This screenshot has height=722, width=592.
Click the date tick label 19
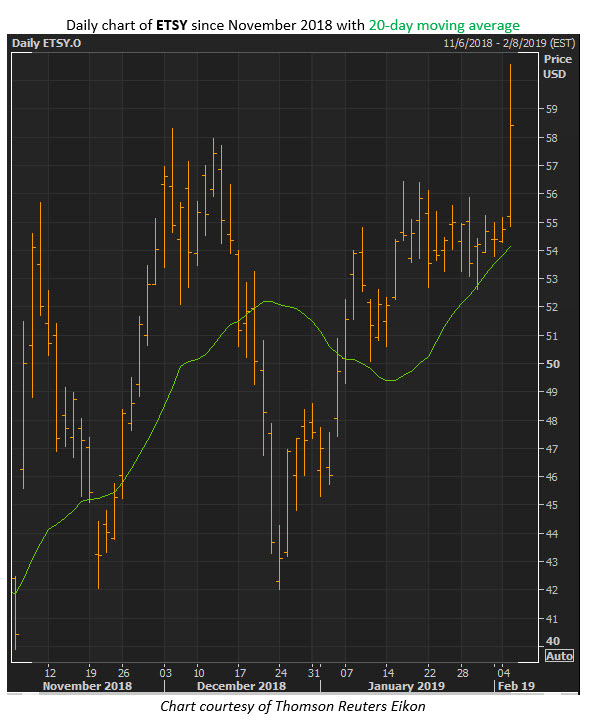coord(91,673)
